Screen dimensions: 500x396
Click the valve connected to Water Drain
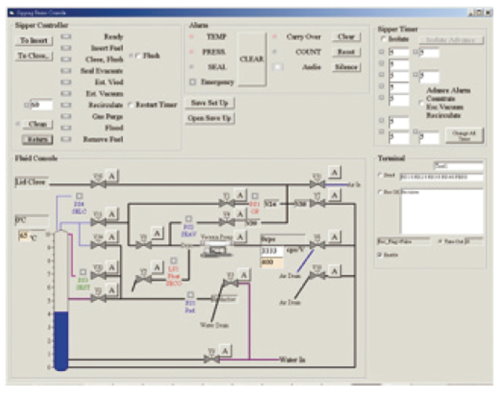pyautogui.click(x=231, y=284)
